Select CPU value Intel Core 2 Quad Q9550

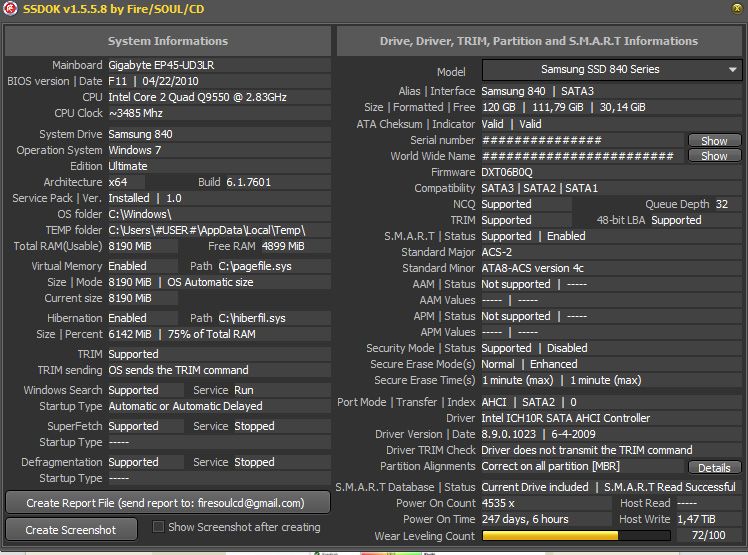coord(197,97)
